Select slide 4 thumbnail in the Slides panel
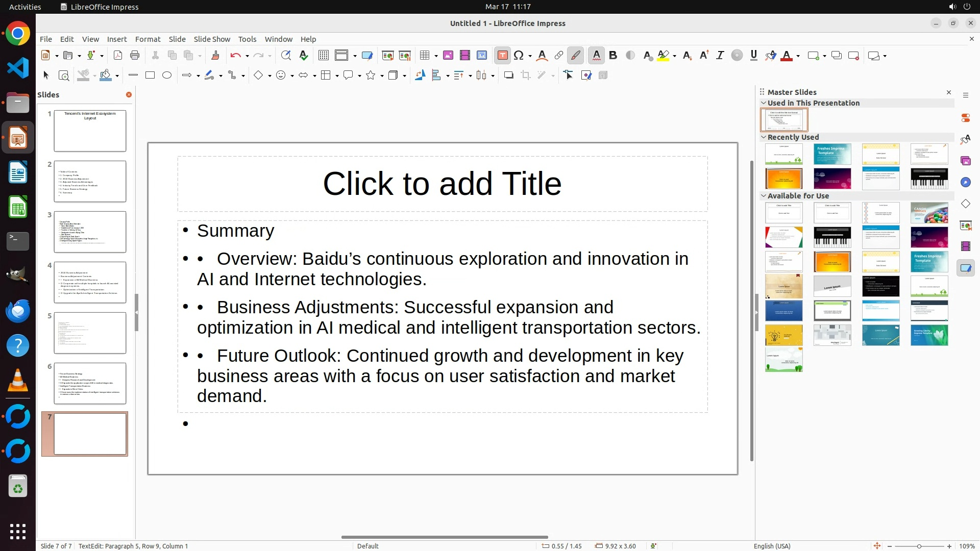The width and height of the screenshot is (980, 551). (90, 282)
